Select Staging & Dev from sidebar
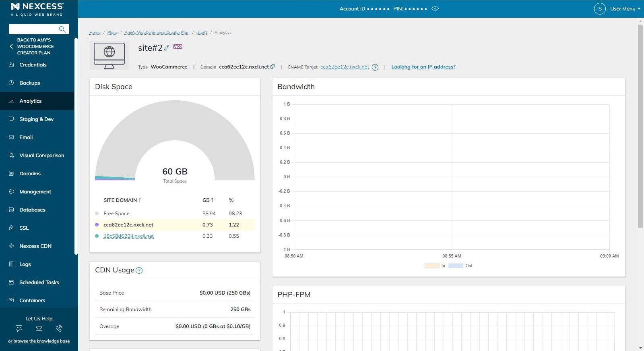The height and width of the screenshot is (351, 644). [36, 119]
